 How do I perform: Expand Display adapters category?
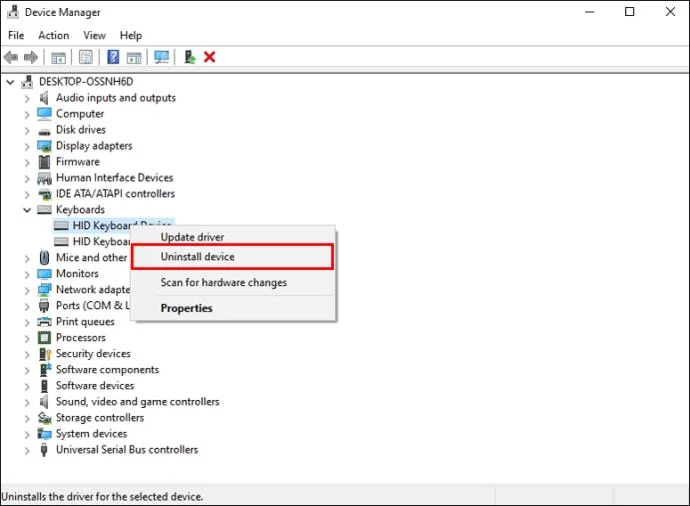pos(27,146)
